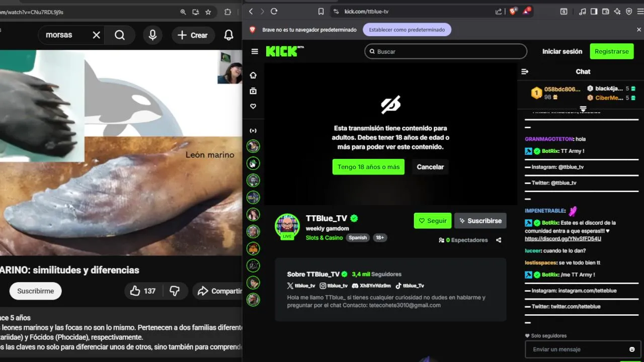Viewport: 644px width, 362px height.
Task: Dislike the YouTube video
Action: coord(175,291)
